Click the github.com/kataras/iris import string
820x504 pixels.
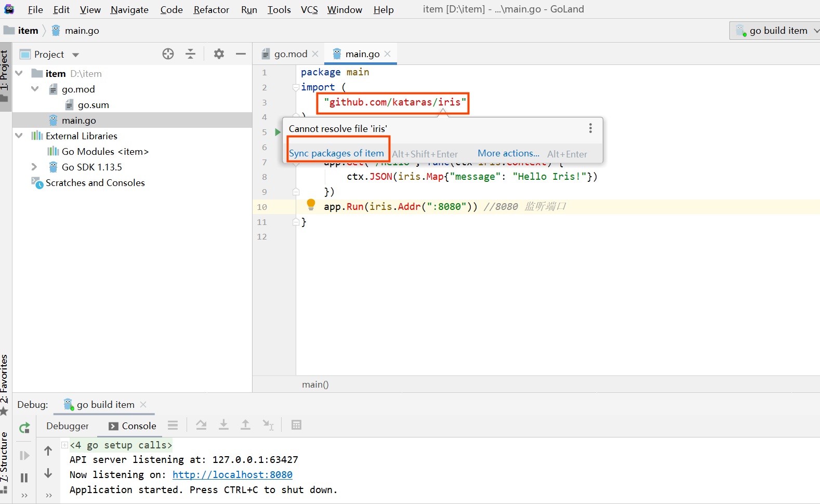click(x=395, y=102)
